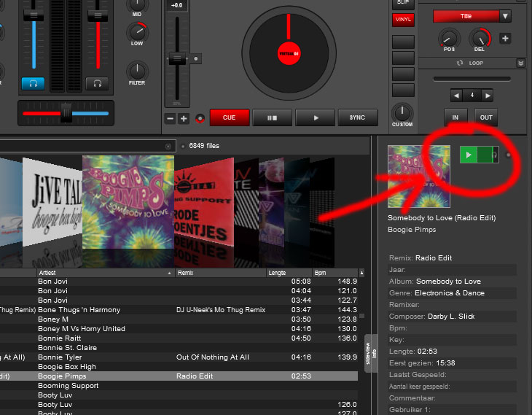This screenshot has width=532, height=415.
Task: Select the Booming Support row
Action: click(179, 386)
